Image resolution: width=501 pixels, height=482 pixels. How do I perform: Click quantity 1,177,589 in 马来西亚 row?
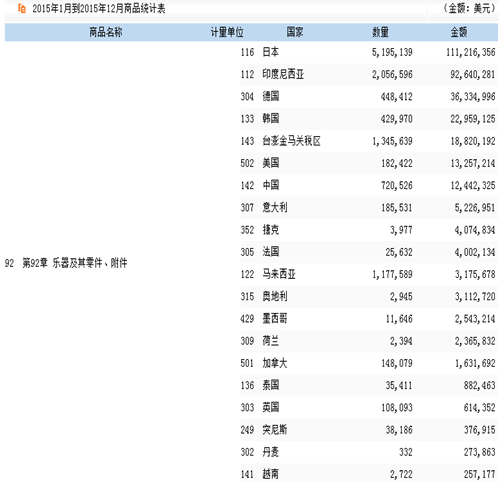point(392,274)
